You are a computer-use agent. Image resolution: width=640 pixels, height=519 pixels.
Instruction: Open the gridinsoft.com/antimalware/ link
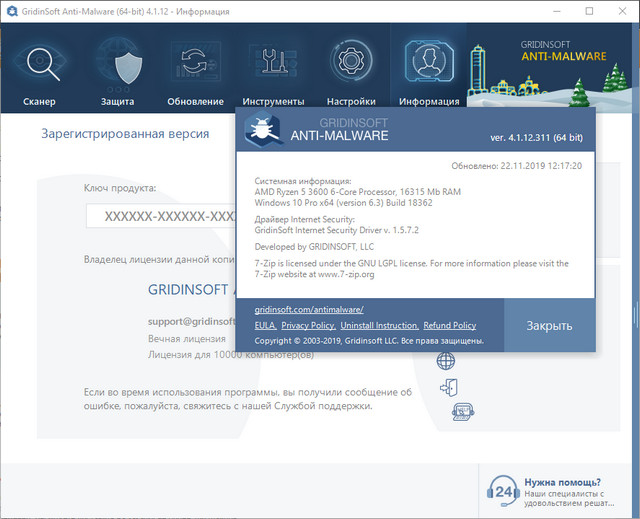(x=308, y=310)
